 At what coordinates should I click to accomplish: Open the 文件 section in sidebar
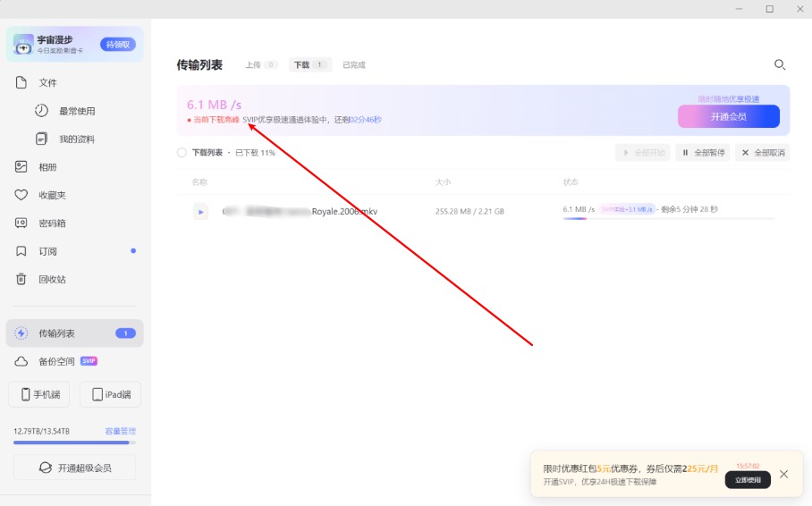(x=47, y=83)
